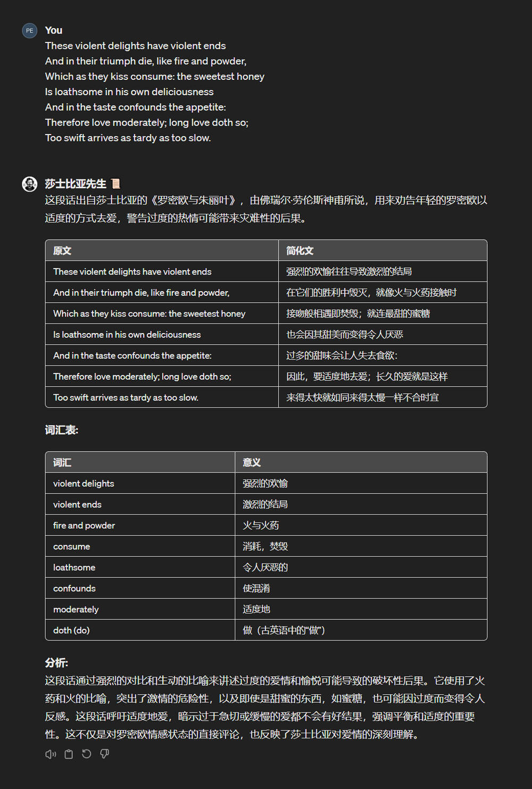532x789 pixels.
Task: Copy the response with the clipboard icon
Action: tap(69, 754)
